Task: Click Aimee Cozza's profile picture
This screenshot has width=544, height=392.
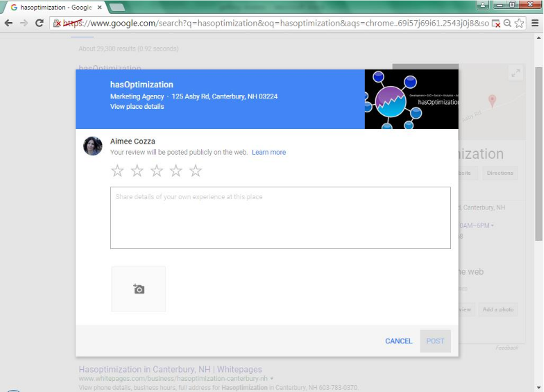Action: [93, 146]
